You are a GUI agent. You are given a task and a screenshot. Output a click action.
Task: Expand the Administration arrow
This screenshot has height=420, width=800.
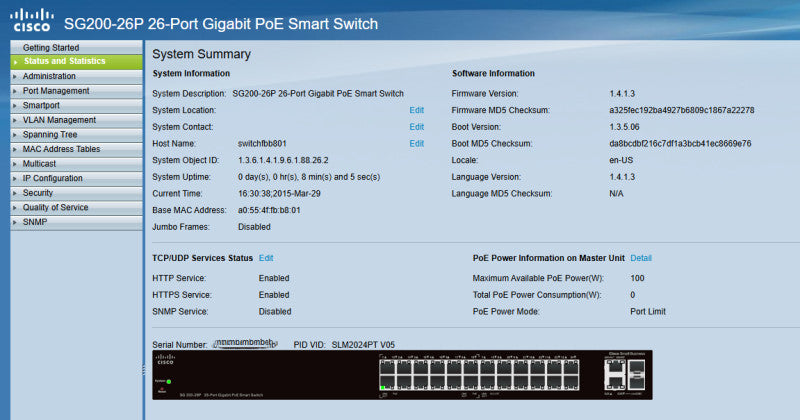pyautogui.click(x=15, y=77)
